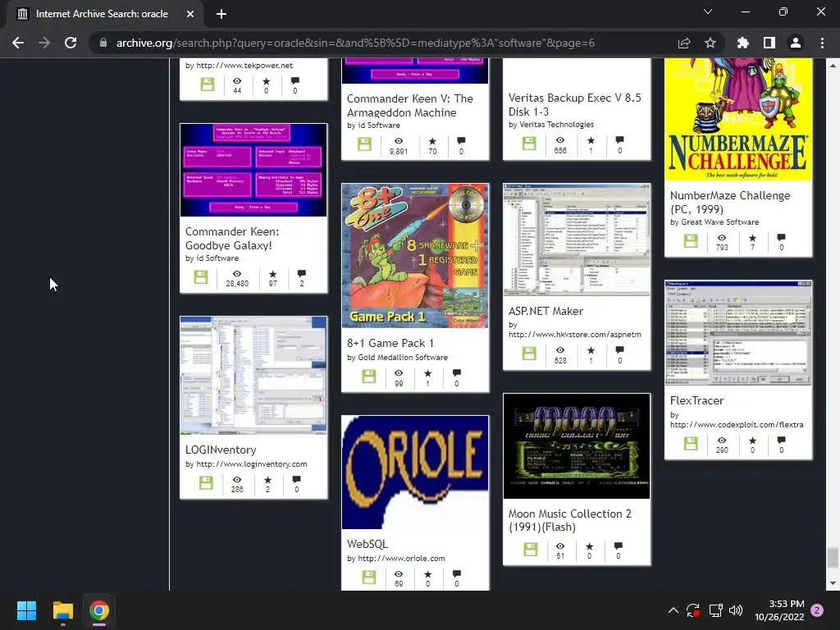Open LOGINventory title link
Image resolution: width=840 pixels, height=630 pixels.
click(221, 450)
